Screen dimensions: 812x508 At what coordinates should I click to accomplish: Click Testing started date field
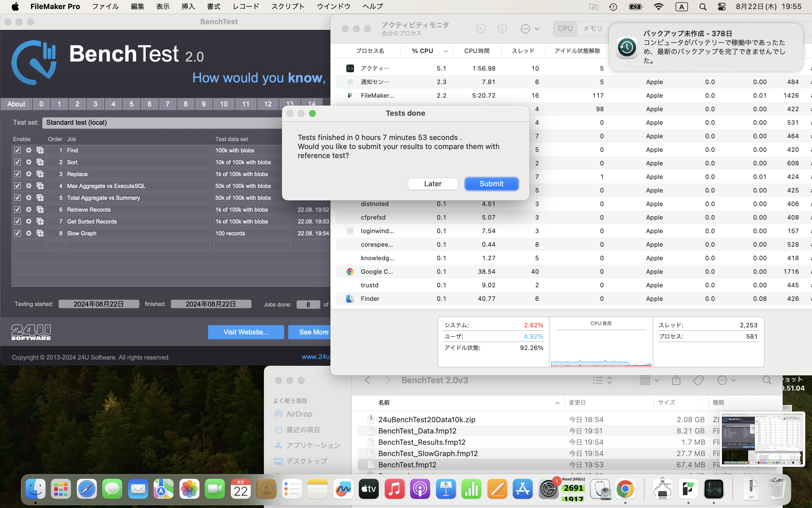[x=99, y=304]
